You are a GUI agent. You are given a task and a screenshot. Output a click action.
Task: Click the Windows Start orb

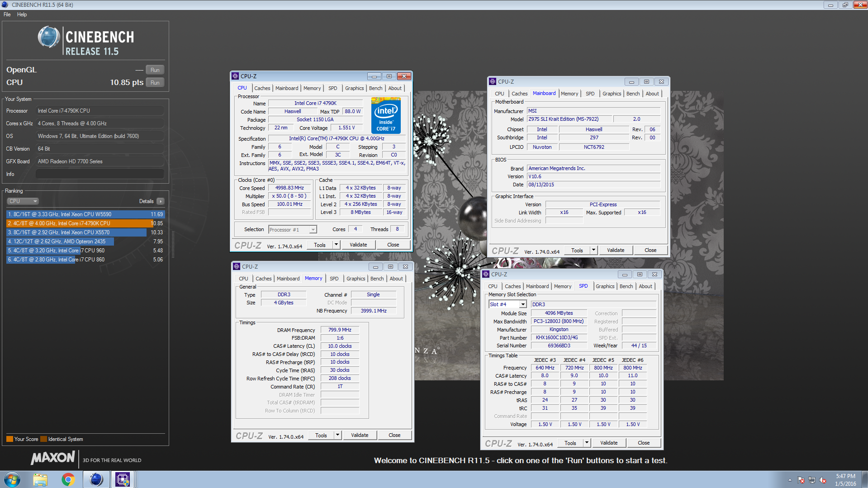pos(12,479)
